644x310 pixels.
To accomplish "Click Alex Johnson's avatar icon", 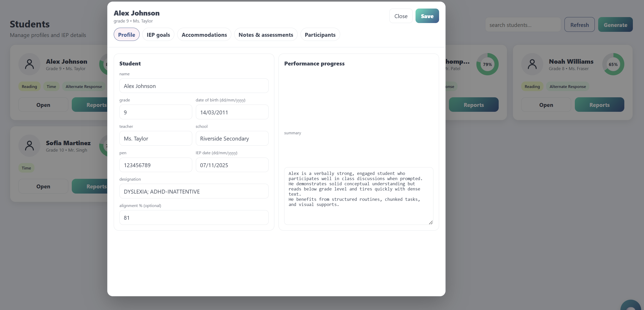I will tap(30, 64).
